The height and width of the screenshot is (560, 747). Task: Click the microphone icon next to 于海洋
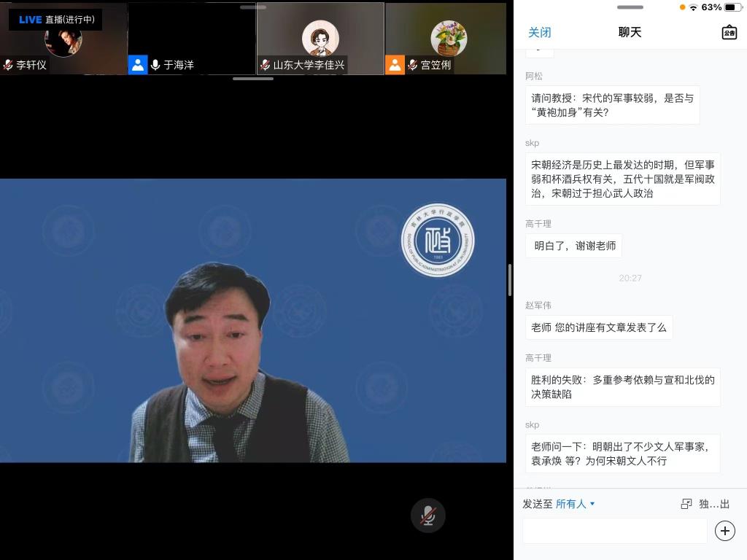click(155, 65)
